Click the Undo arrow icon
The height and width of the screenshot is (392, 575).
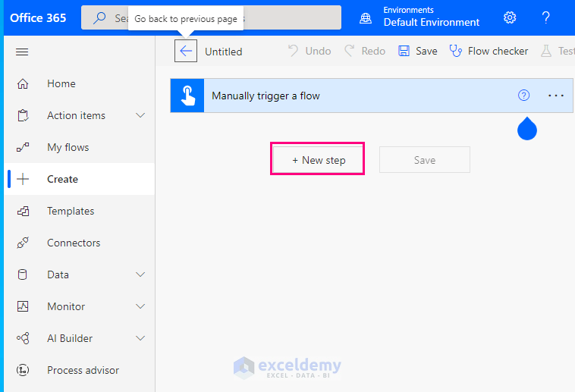[x=293, y=51]
